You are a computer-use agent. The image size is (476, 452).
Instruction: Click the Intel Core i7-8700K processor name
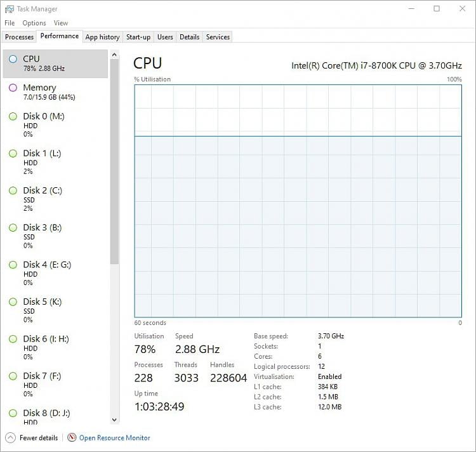click(x=376, y=65)
